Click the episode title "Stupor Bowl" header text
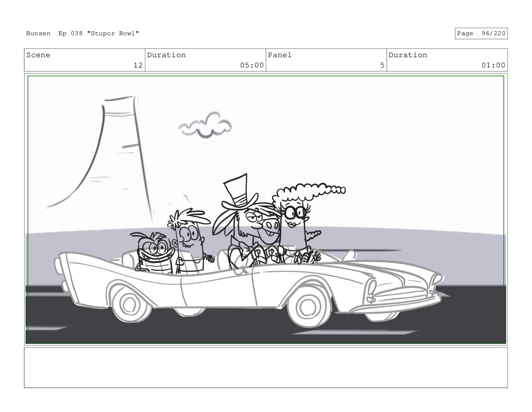Viewport: 532px width, 412px height. pyautogui.click(x=113, y=34)
